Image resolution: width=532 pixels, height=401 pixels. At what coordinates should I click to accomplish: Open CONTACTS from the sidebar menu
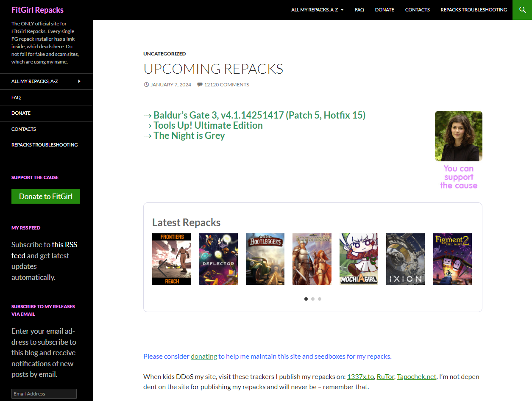[23, 129]
